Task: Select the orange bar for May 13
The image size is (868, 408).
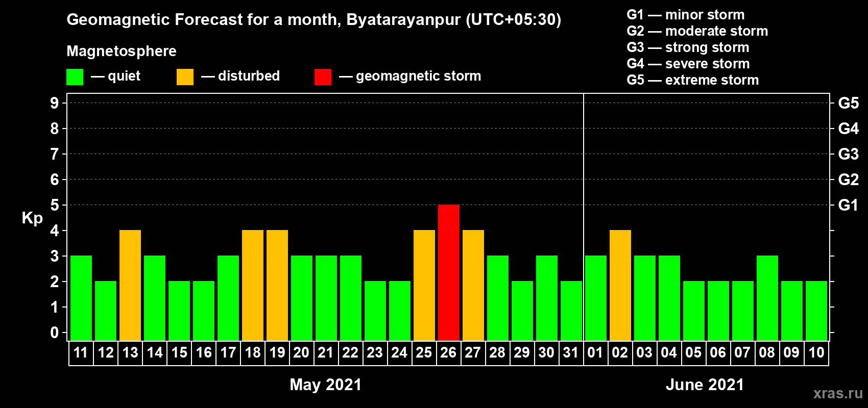Action: click(130, 286)
